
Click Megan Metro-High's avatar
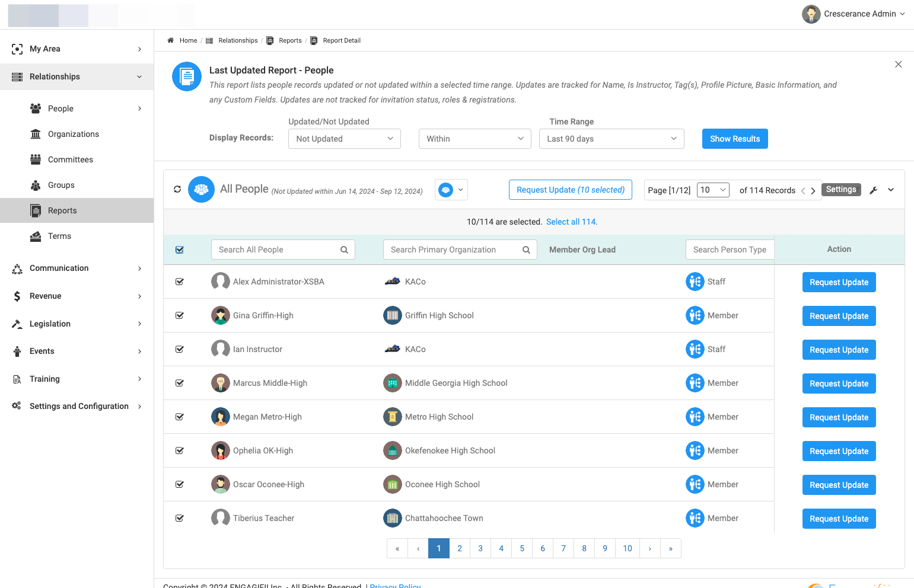click(221, 417)
